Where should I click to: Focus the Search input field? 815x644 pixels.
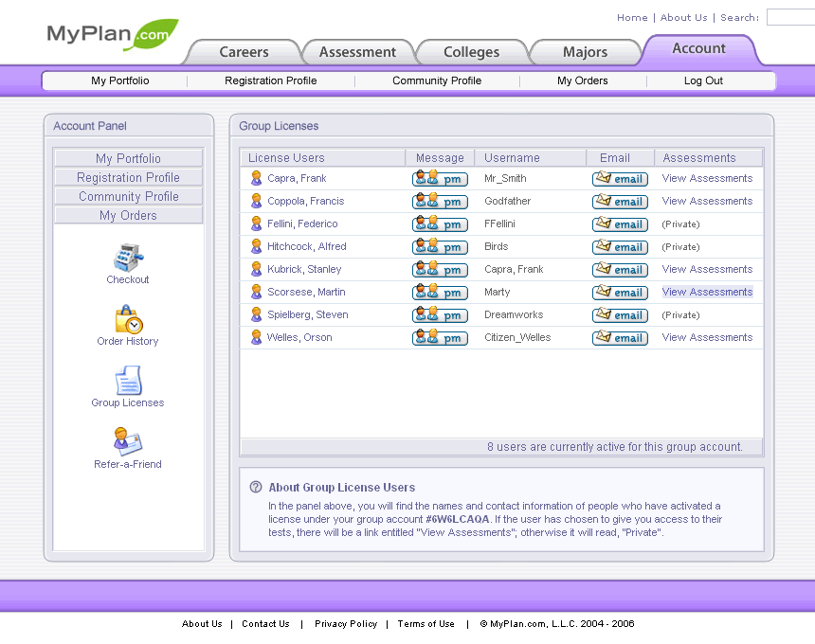[790, 17]
